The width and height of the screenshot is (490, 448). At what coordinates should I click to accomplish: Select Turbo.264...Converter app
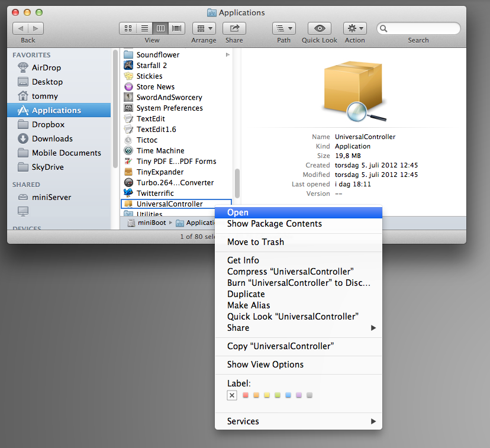pyautogui.click(x=177, y=182)
